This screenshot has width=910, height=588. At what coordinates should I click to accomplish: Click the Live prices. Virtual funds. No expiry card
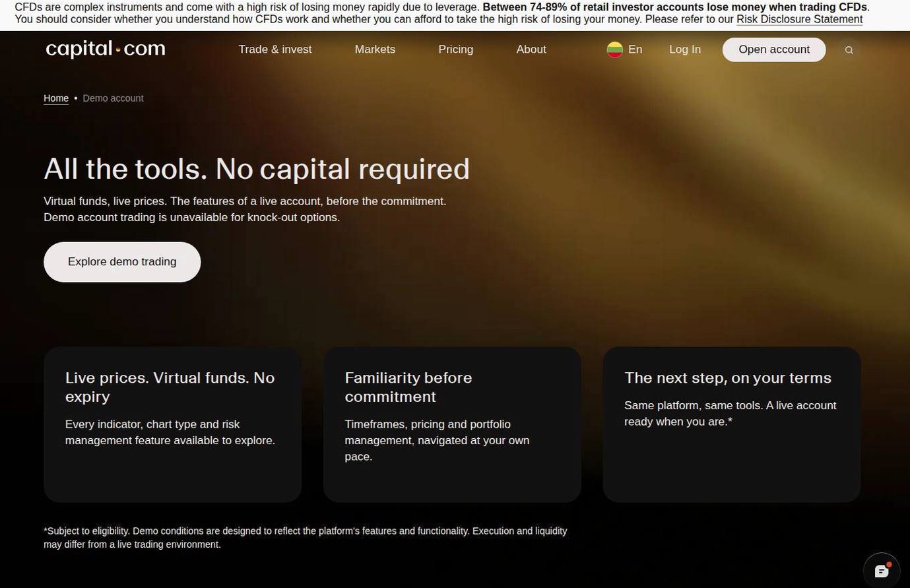click(x=173, y=424)
